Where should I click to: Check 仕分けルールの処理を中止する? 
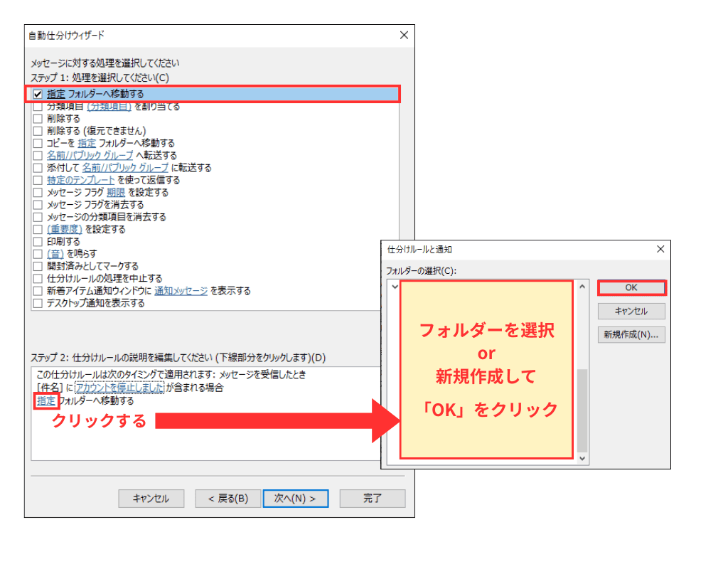click(37, 277)
